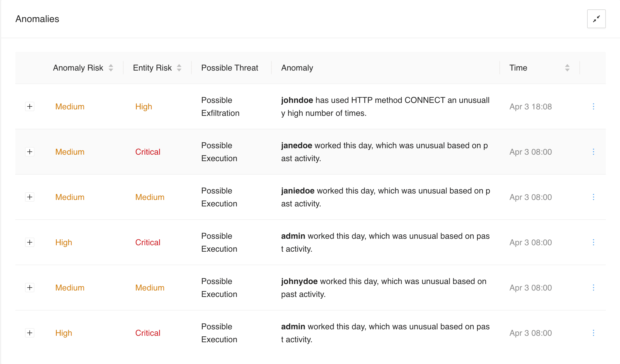
Task: Expand the johndoe HTTP CONNECT anomaly row
Action: pyautogui.click(x=30, y=106)
